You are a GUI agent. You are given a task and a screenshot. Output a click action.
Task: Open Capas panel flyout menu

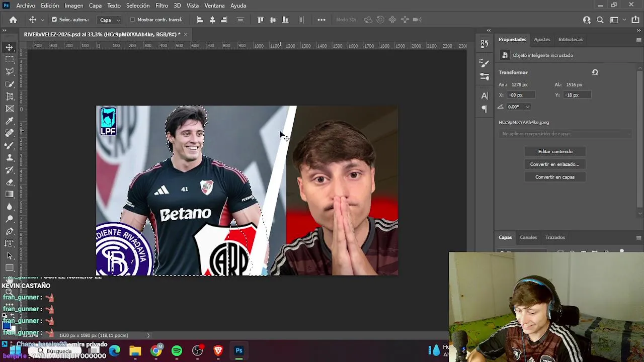(638, 237)
